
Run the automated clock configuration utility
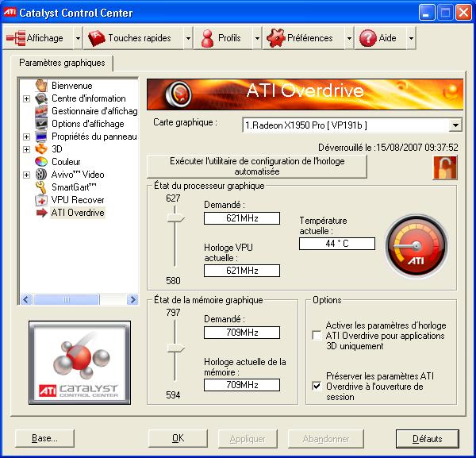257,167
